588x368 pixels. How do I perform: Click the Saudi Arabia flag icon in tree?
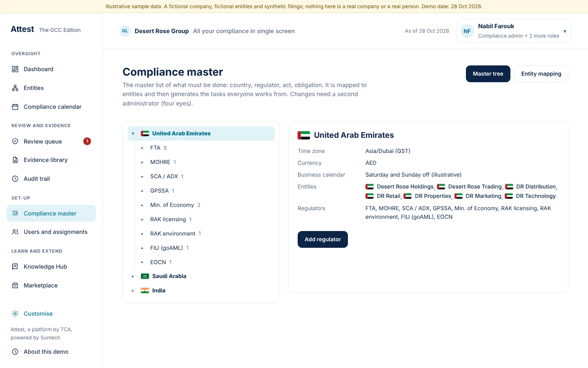(x=145, y=276)
